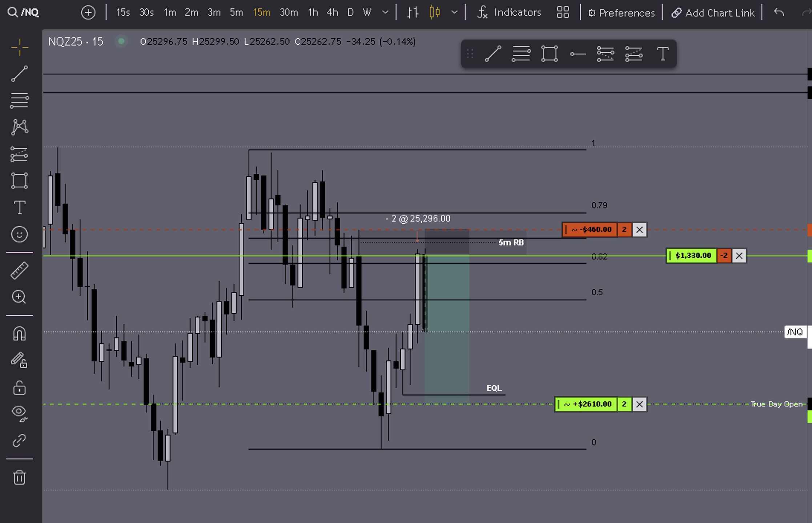Screen dimensions: 812x523
Task: Click the True Day Open label
Action: pyautogui.click(x=776, y=404)
